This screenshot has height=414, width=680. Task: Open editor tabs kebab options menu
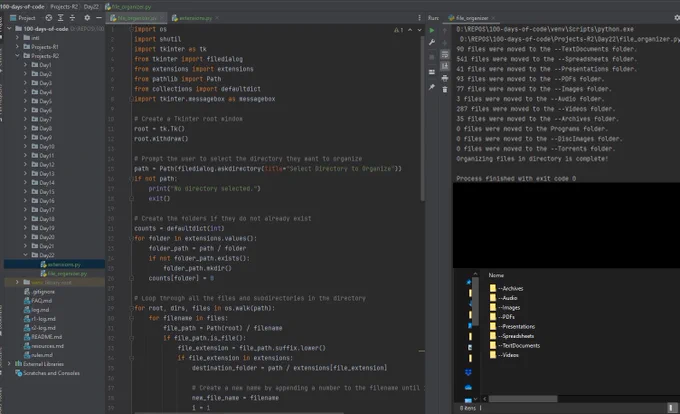[419, 18]
